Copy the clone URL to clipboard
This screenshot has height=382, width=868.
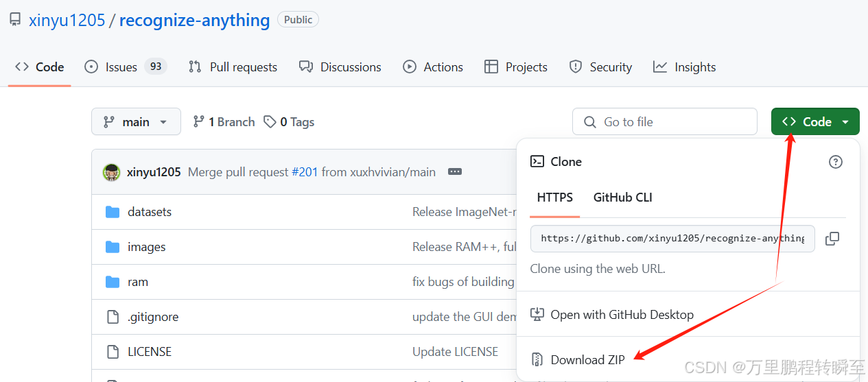tap(832, 239)
